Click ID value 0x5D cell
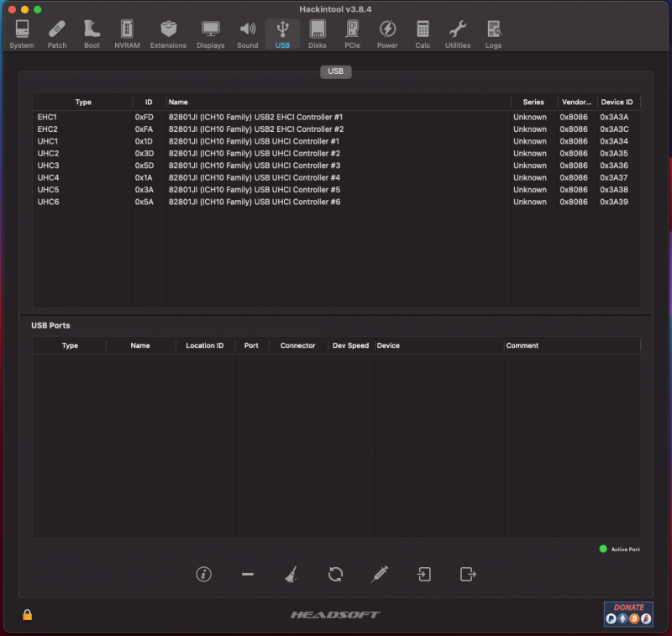 [144, 166]
